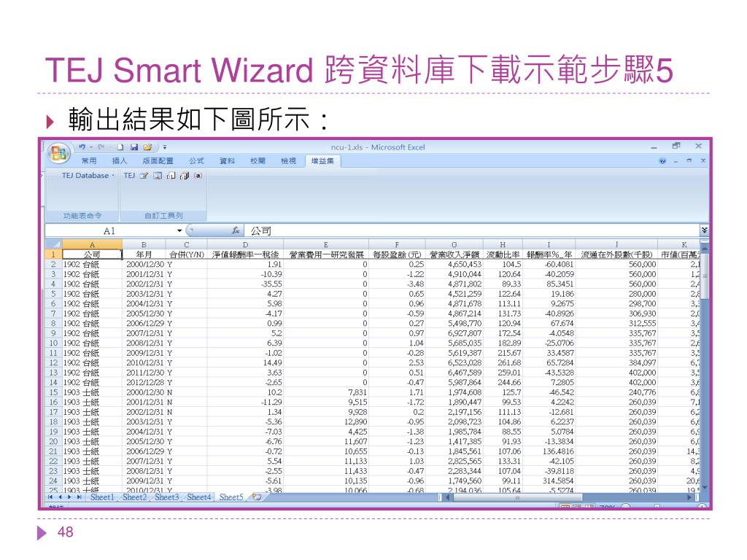Open the TEJ Database dropdown menu
The image size is (747, 560).
click(88, 176)
